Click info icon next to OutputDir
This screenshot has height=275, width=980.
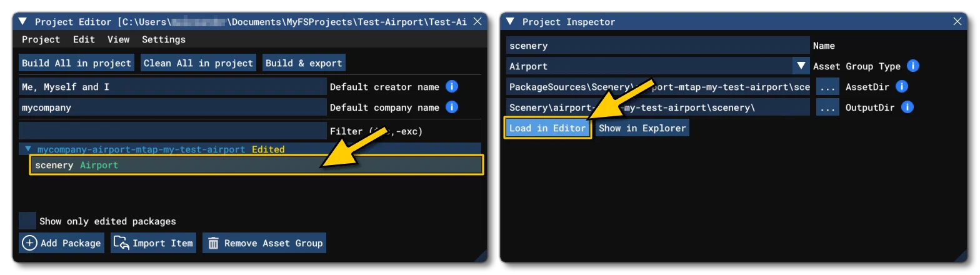click(x=907, y=107)
